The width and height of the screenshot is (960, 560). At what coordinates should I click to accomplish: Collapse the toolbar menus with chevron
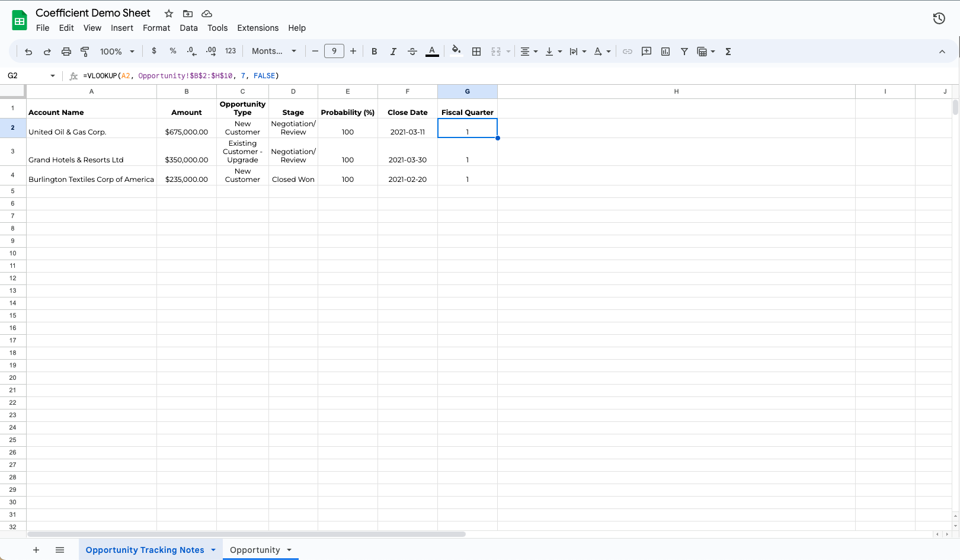click(942, 52)
